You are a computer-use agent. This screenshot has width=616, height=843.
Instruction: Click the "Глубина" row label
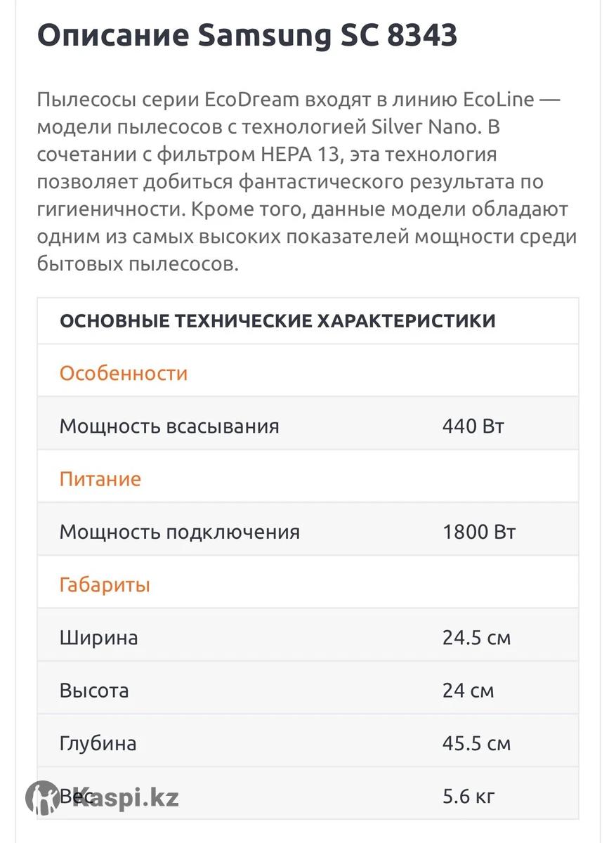pos(98,743)
